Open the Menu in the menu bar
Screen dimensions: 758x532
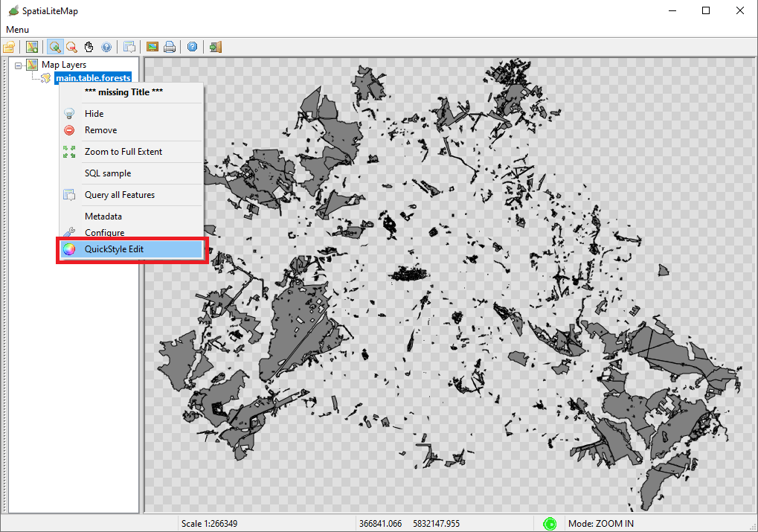point(17,30)
